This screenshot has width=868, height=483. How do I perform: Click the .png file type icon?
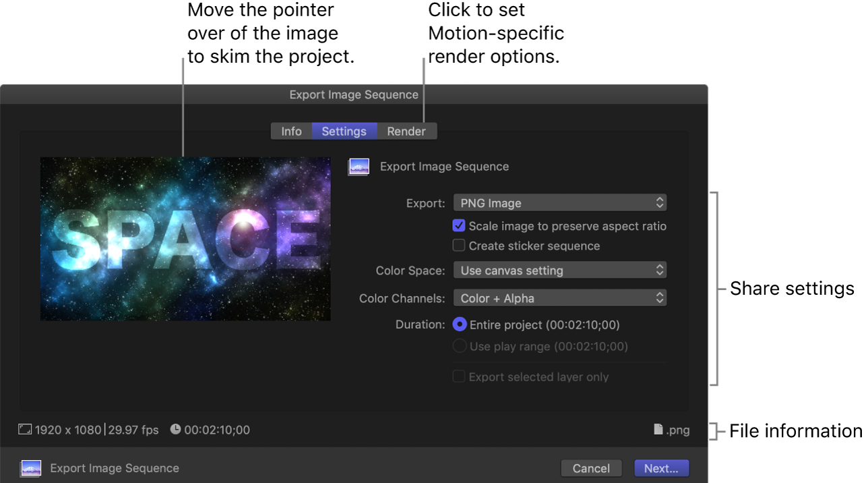click(x=657, y=430)
